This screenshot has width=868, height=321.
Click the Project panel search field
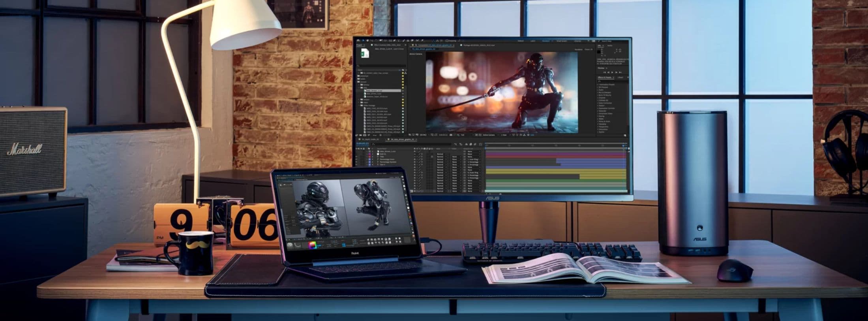point(381,66)
